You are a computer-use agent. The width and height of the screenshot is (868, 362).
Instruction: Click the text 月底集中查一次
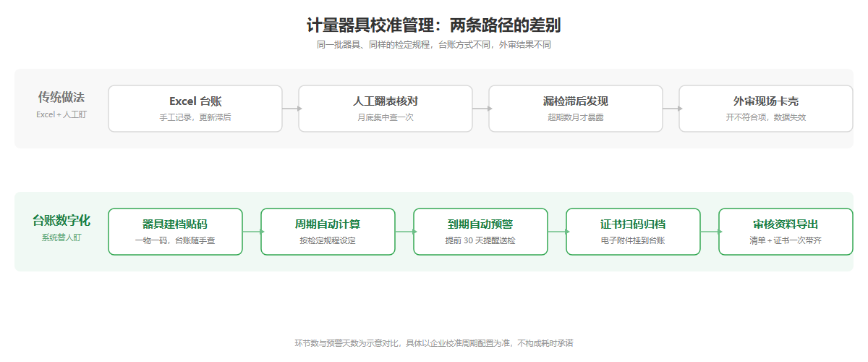(x=386, y=117)
